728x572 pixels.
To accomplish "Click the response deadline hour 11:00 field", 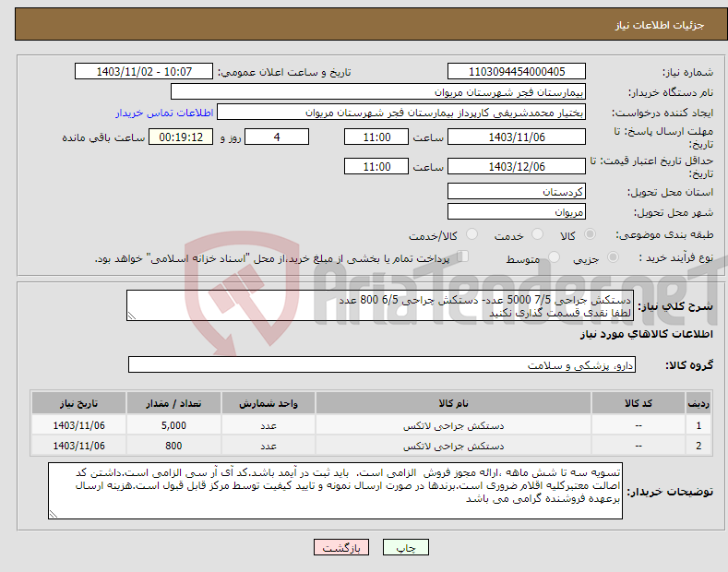I will [376, 137].
